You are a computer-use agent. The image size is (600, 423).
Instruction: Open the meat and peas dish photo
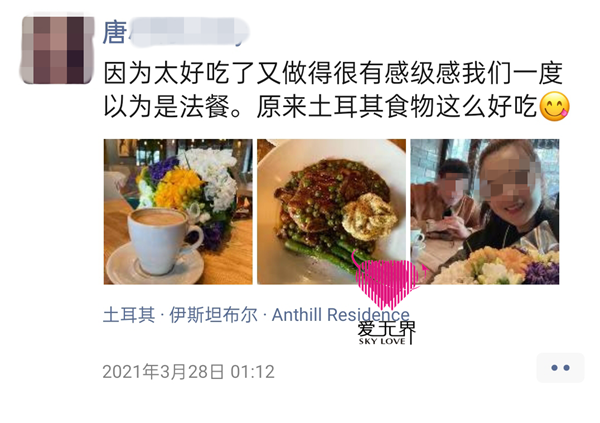(331, 212)
